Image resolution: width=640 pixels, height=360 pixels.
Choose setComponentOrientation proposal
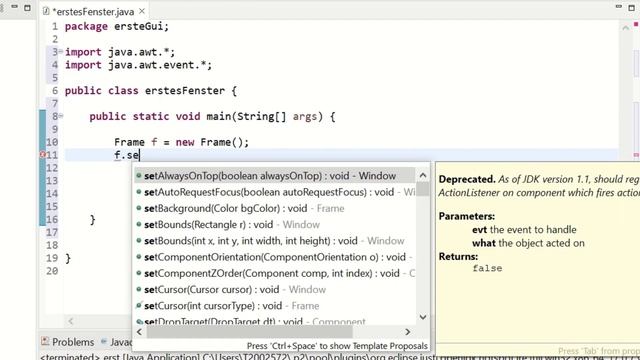point(275,257)
